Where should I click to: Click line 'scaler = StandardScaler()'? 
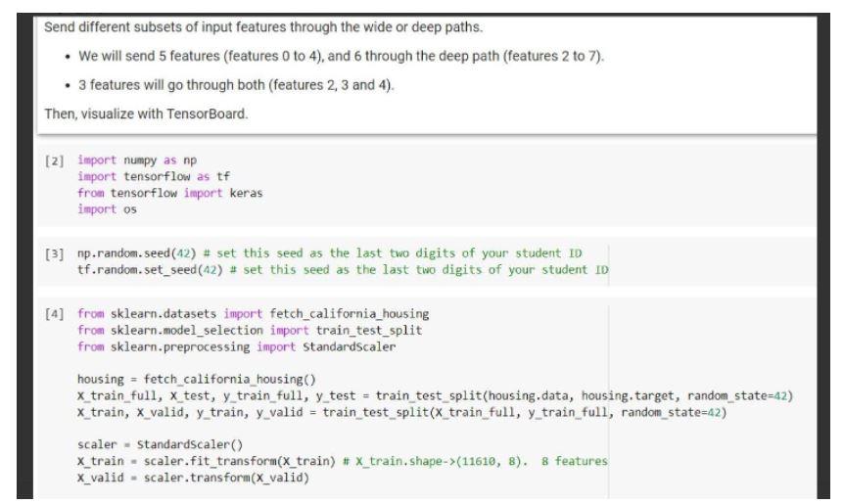tap(161, 445)
